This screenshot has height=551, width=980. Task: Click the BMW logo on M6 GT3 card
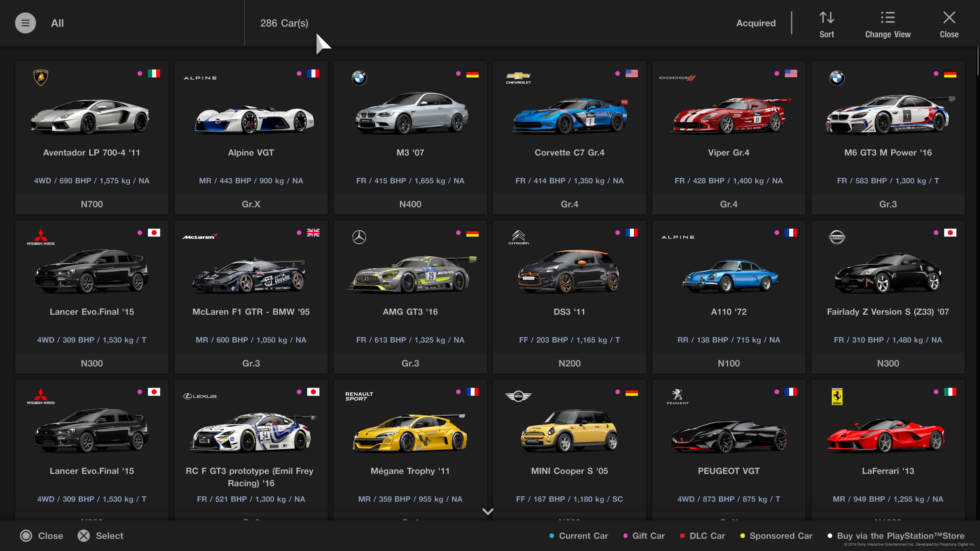pos(837,78)
